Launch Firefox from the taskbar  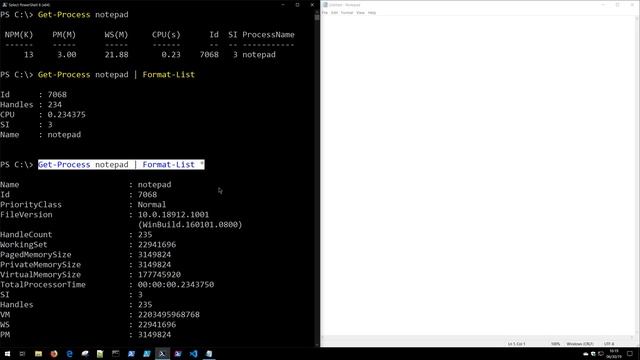coord(54,354)
